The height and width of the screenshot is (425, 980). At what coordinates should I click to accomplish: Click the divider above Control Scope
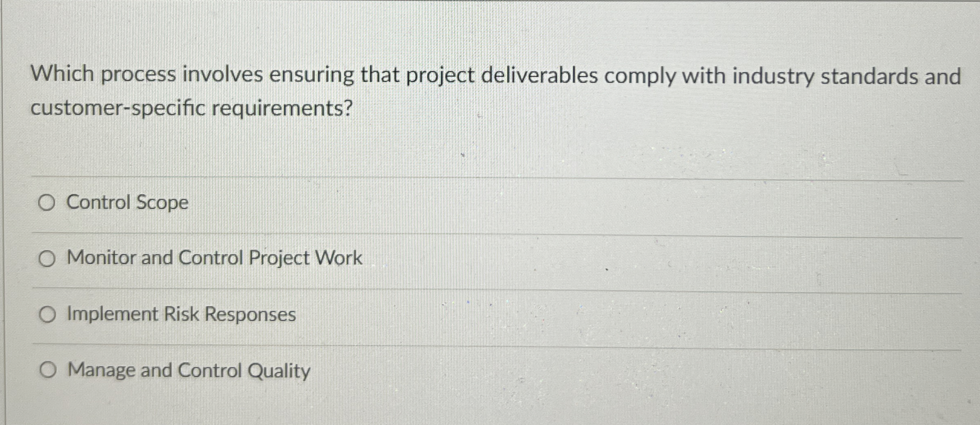(x=489, y=176)
